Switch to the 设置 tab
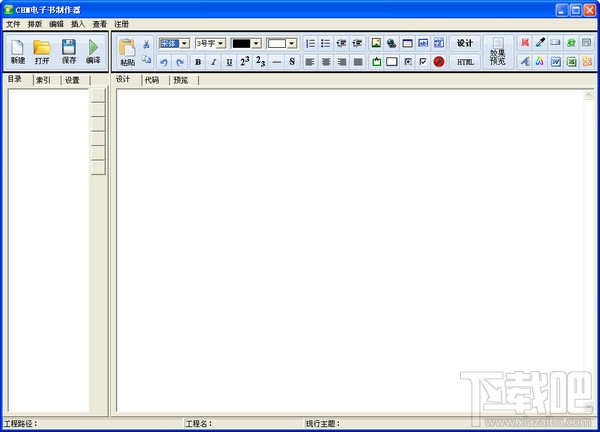Screen dimensions: 600x432 [x=72, y=80]
